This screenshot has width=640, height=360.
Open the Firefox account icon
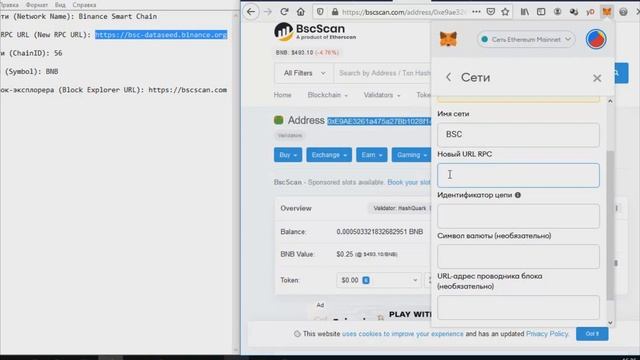coord(557,12)
